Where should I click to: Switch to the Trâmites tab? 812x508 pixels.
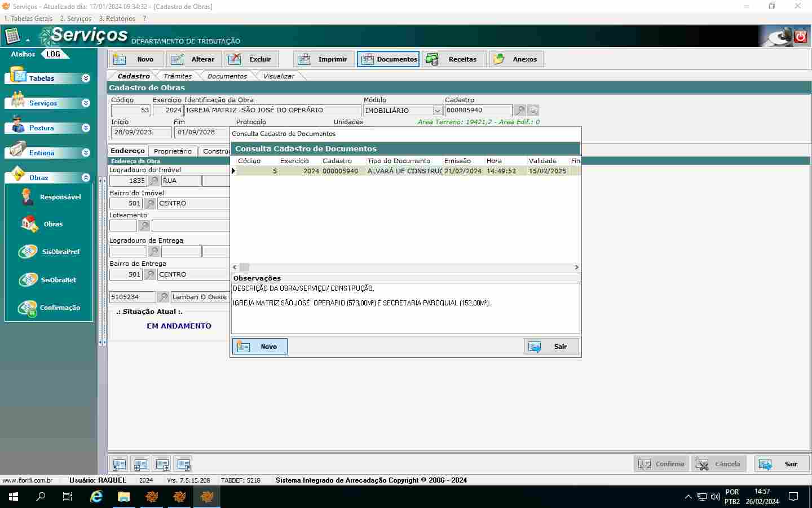pyautogui.click(x=177, y=76)
